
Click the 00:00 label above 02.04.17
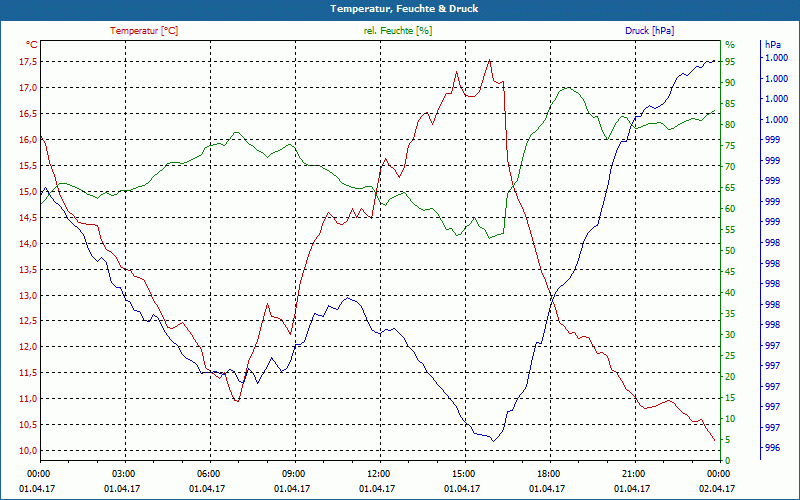tap(718, 473)
